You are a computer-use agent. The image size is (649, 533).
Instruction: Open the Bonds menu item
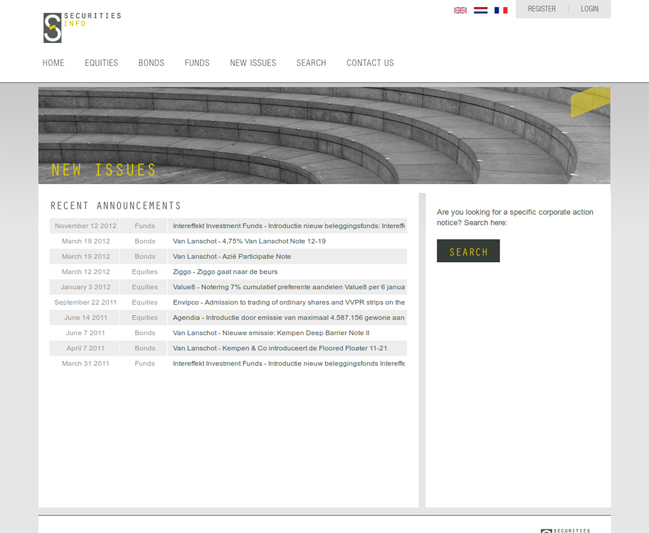(x=151, y=63)
